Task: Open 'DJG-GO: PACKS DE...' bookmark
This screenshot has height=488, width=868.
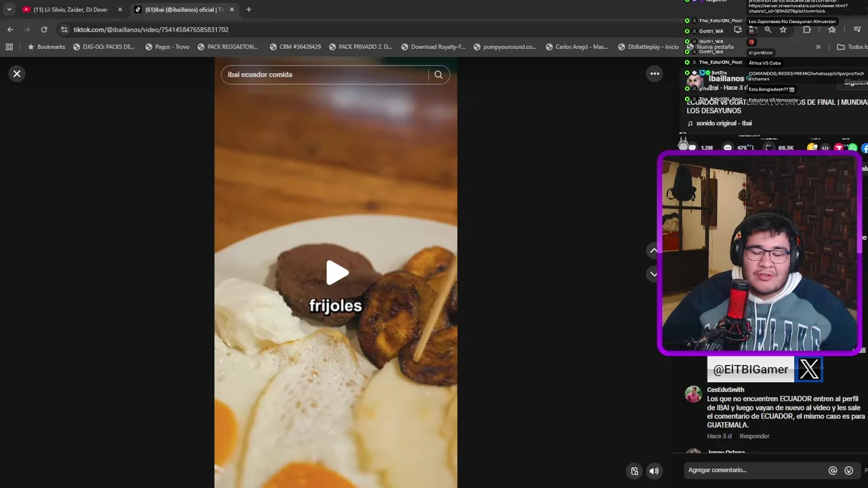Action: [x=104, y=47]
